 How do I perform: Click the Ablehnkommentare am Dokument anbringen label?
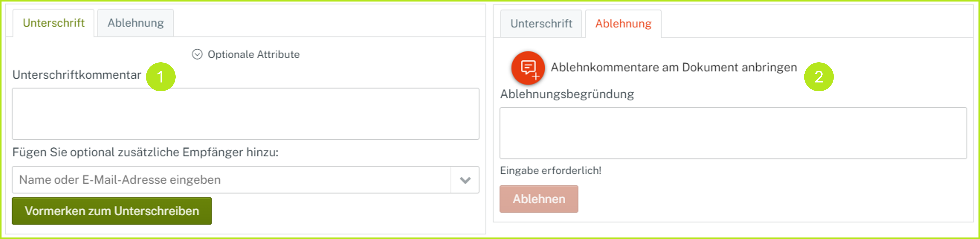(673, 67)
